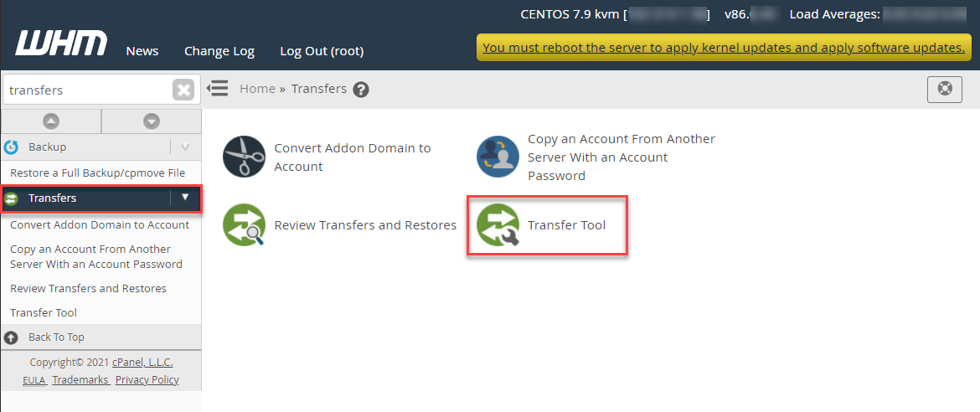980x412 pixels.
Task: Clear the search box with X icon
Action: [x=183, y=90]
